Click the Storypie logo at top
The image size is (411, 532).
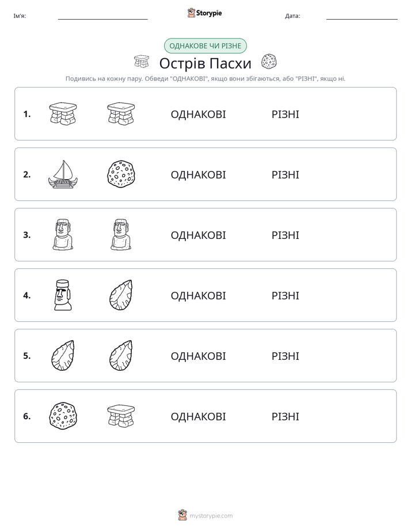(x=204, y=13)
